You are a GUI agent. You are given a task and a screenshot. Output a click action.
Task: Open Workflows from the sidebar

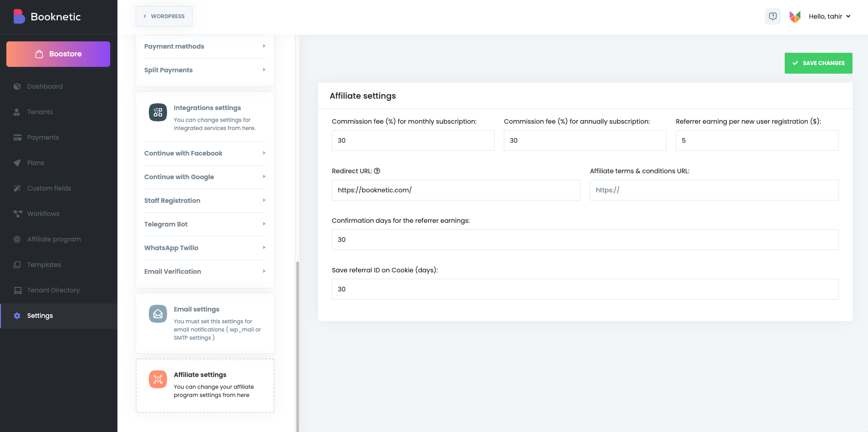[43, 214]
